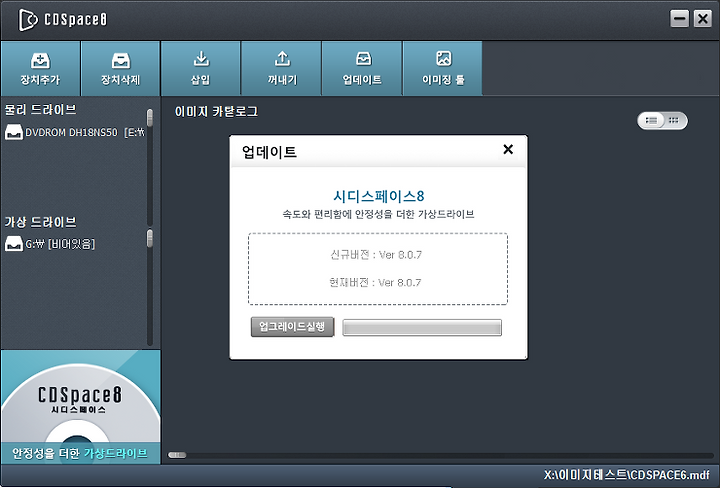
Task: Click the CDSpace8 disc banner
Action: coord(81,407)
